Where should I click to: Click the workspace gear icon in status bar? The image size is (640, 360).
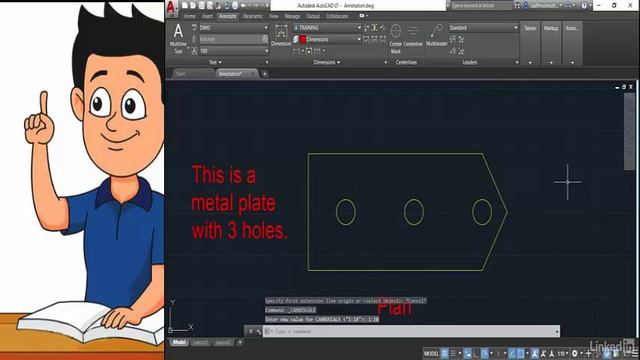pyautogui.click(x=575, y=353)
